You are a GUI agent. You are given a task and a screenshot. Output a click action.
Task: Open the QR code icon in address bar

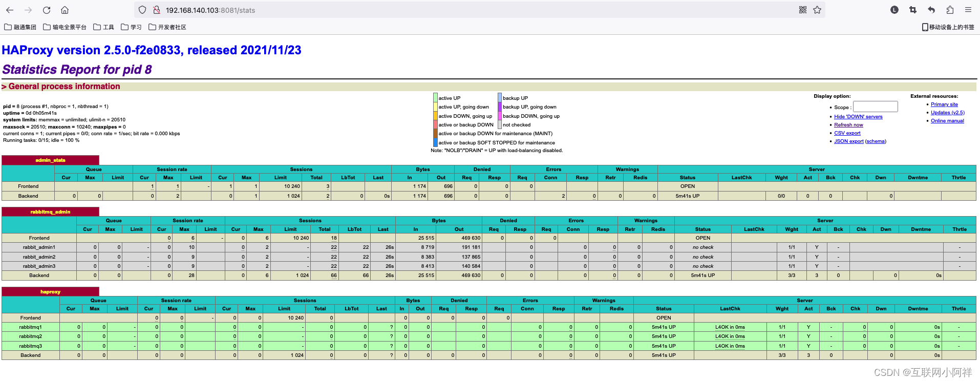pos(803,10)
